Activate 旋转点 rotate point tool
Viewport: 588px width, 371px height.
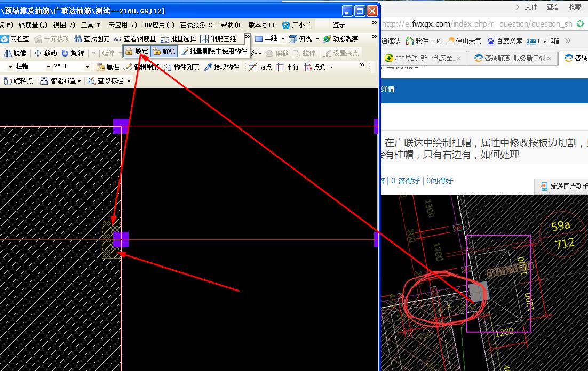click(x=18, y=81)
